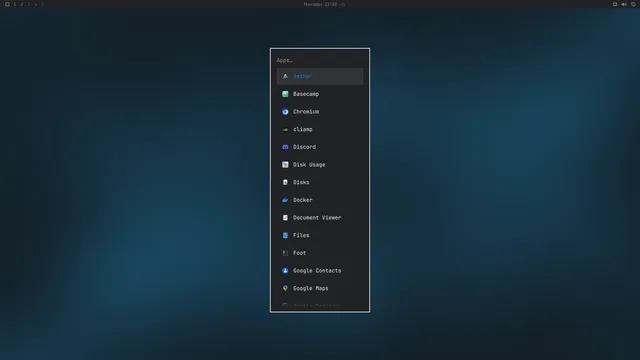Click the volume speaker icon in top bar
The image size is (640, 360).
(624, 4)
